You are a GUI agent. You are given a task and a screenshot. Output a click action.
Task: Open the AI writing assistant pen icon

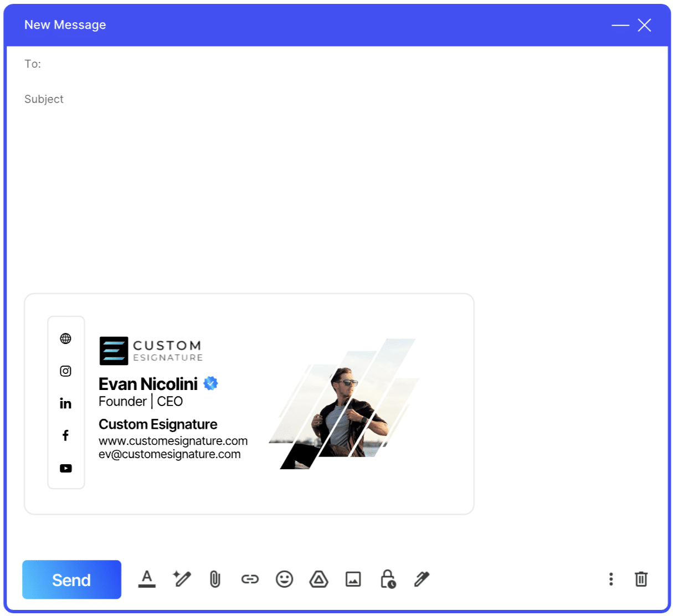181,579
